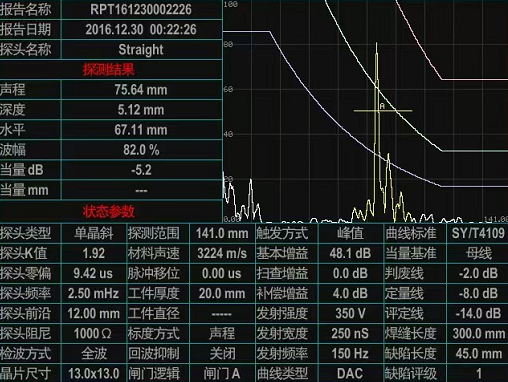Open detection mode 全波 option

click(94, 354)
